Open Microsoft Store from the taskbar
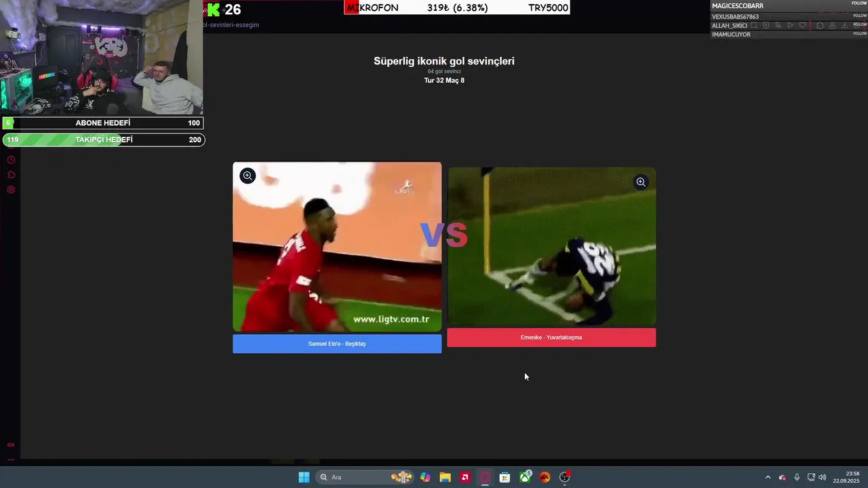The width and height of the screenshot is (868, 488). (x=505, y=477)
